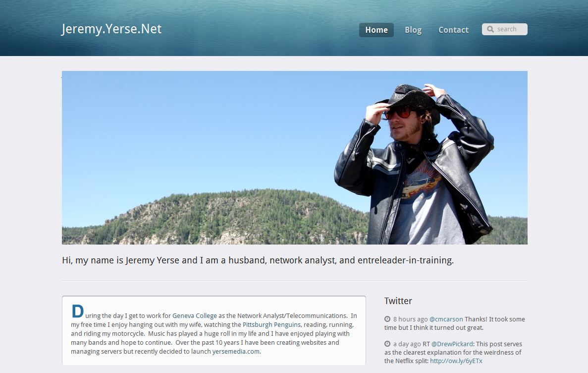The image size is (588, 373).
Task: Click the clock icon beside "a day ago"
Action: [x=387, y=344]
